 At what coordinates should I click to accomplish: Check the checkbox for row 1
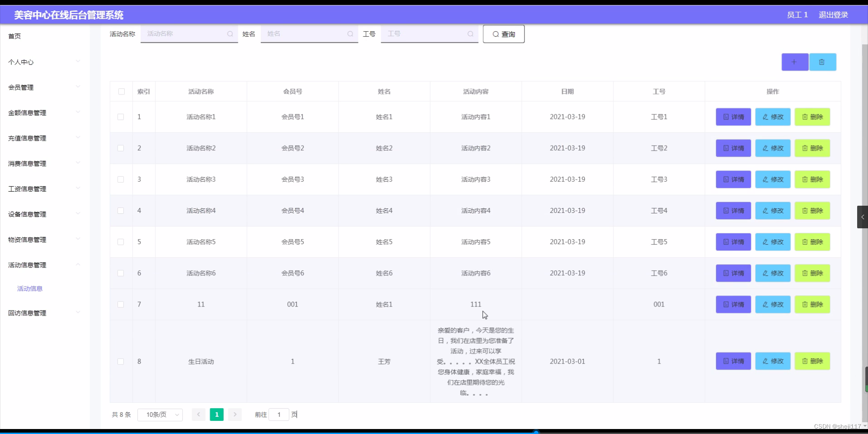point(121,117)
